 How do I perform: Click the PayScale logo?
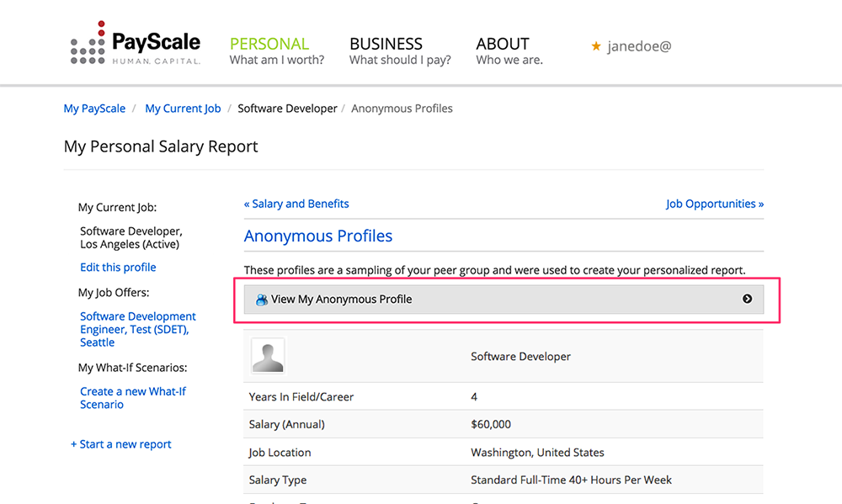136,44
